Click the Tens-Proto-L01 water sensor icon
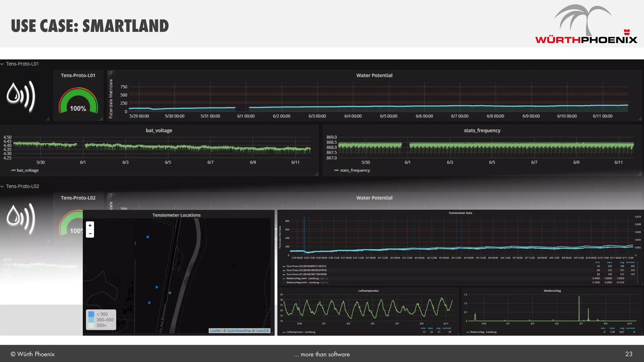The width and height of the screenshot is (644, 362). pos(21,96)
